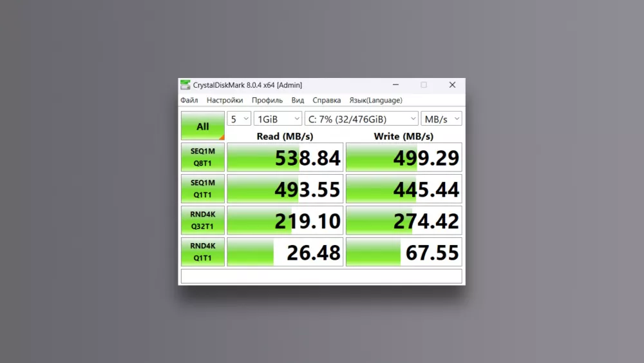Close the CrystalDiskMark window
Image resolution: width=644 pixels, height=363 pixels.
[x=452, y=84]
